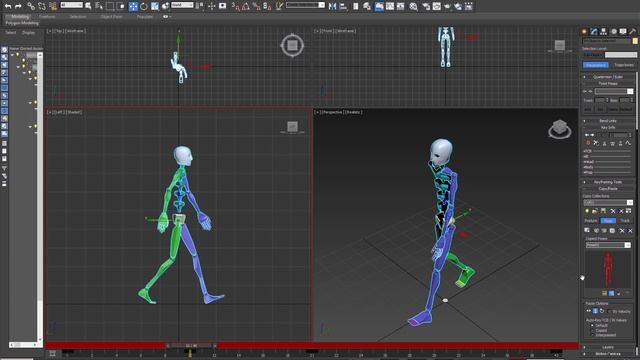Activate the Select and Move tool
Image resolution: width=640 pixels, height=360 pixels.
[133, 6]
